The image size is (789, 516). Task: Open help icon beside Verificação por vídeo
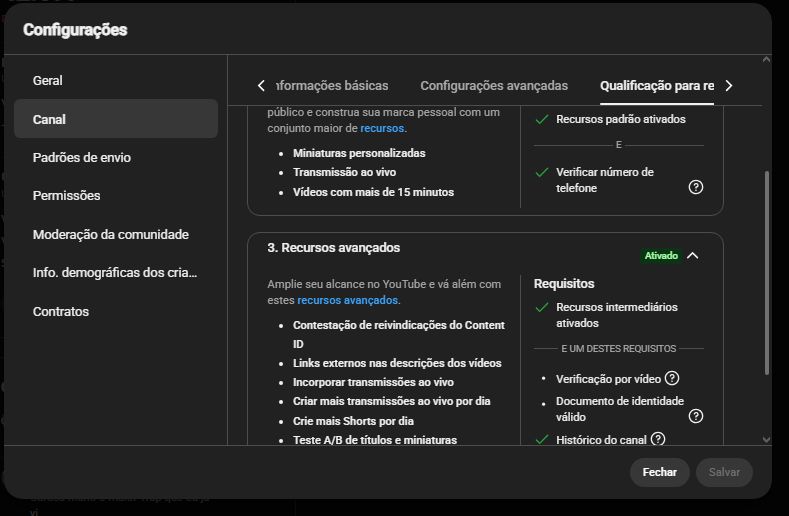pos(672,378)
